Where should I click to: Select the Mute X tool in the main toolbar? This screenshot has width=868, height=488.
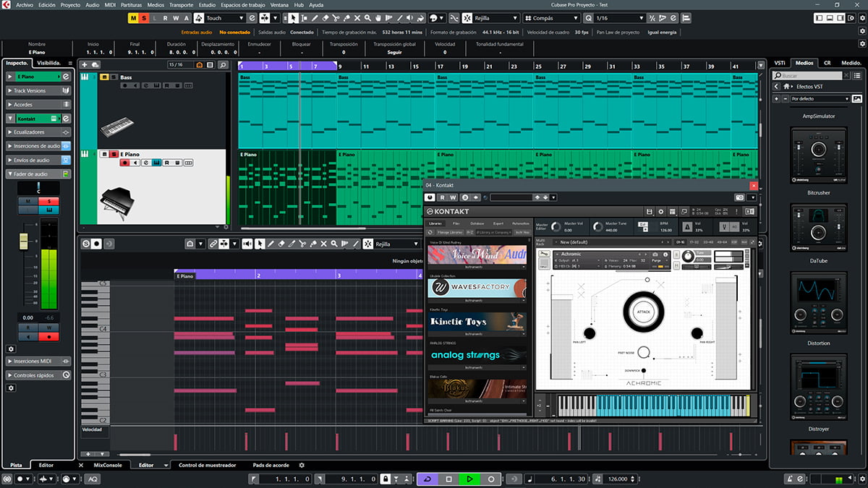(x=357, y=17)
